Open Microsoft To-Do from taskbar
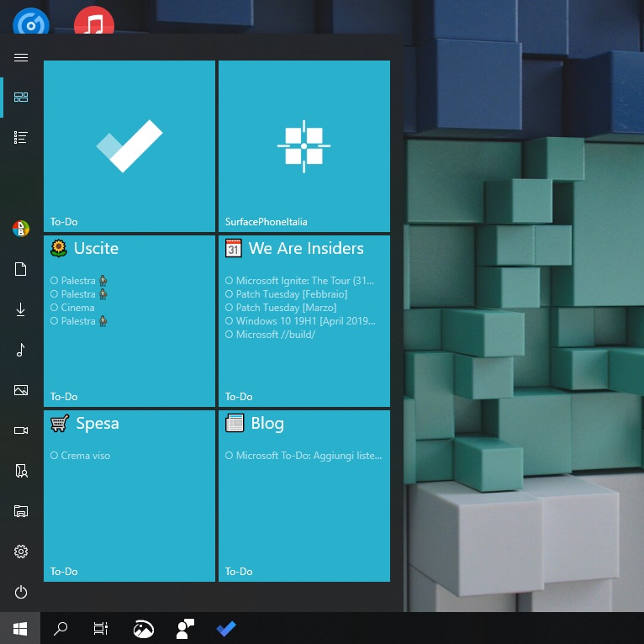The width and height of the screenshot is (644, 644). click(x=226, y=629)
